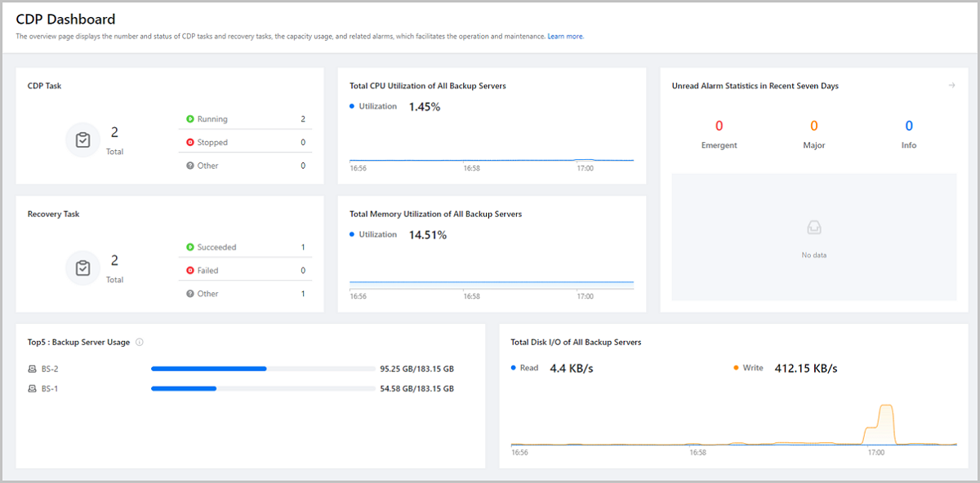Screen dimensions: 980x483
Task: Click the info icon beside Backup Server Usage
Action: (140, 343)
